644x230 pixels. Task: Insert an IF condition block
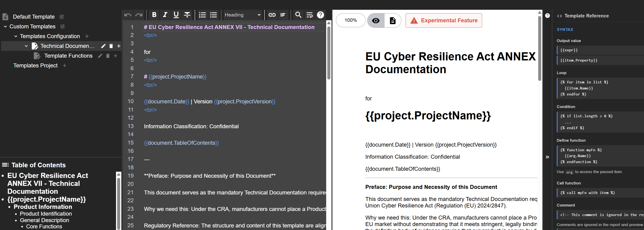[x=283, y=15]
